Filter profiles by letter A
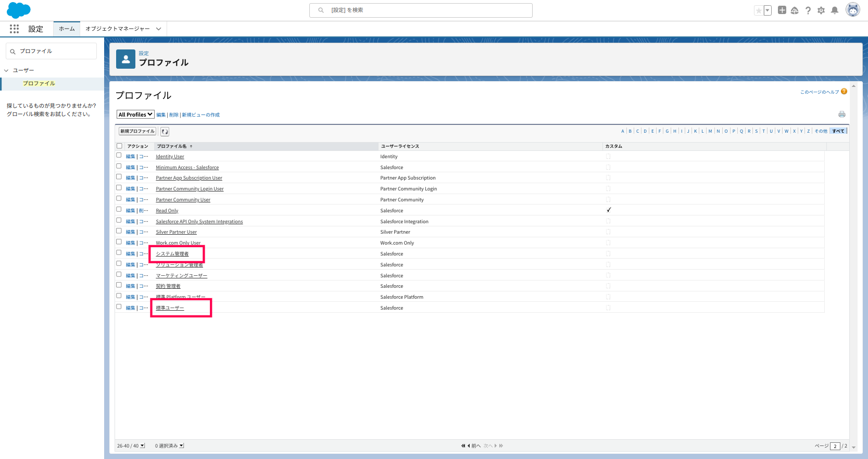Screen dimensions: 868x459 point(623,131)
